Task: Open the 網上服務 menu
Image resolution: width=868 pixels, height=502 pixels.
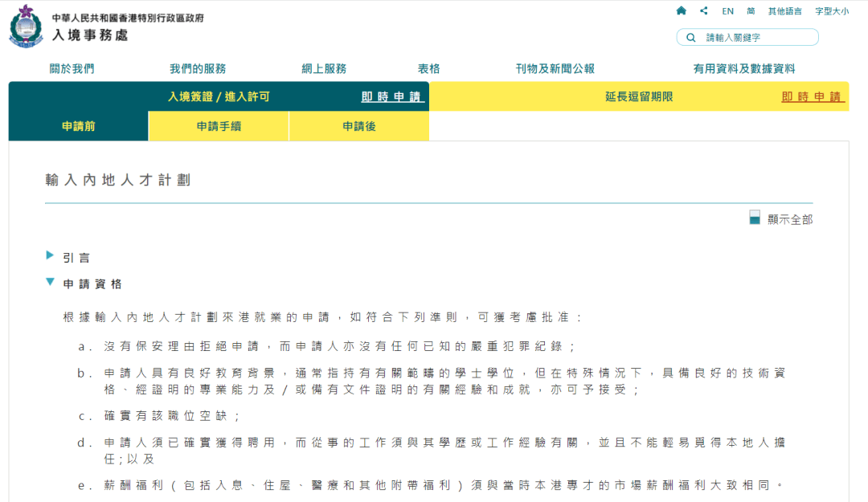Action: pyautogui.click(x=324, y=68)
